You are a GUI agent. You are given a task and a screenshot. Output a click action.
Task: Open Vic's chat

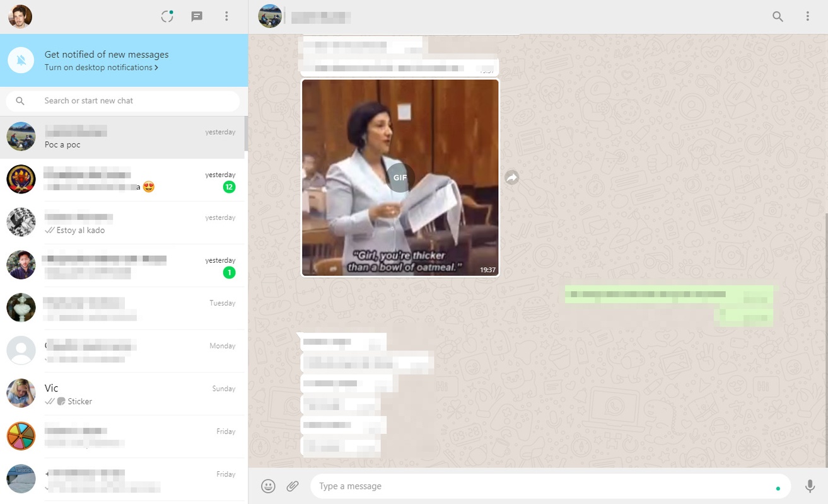[x=123, y=394]
